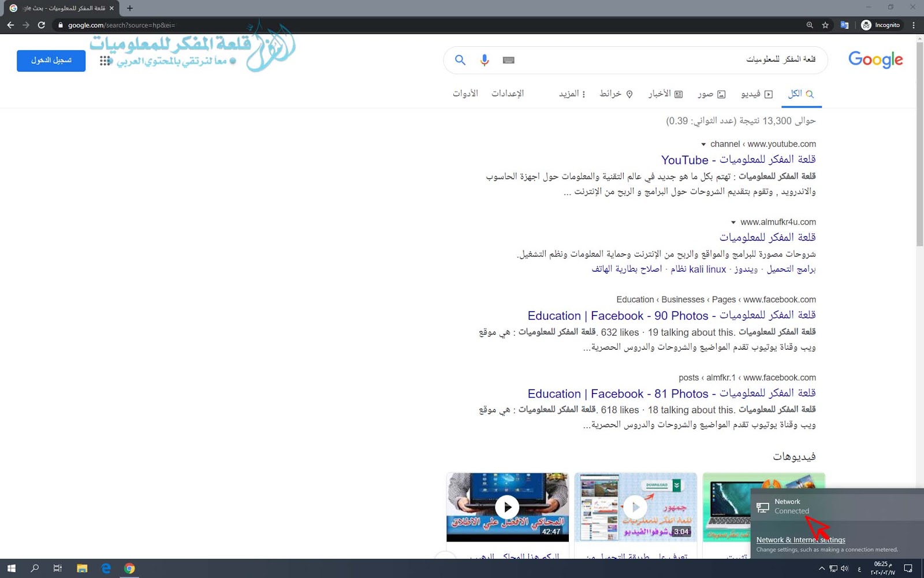Click the address bar URL
This screenshot has height=578, width=924.
pos(121,25)
